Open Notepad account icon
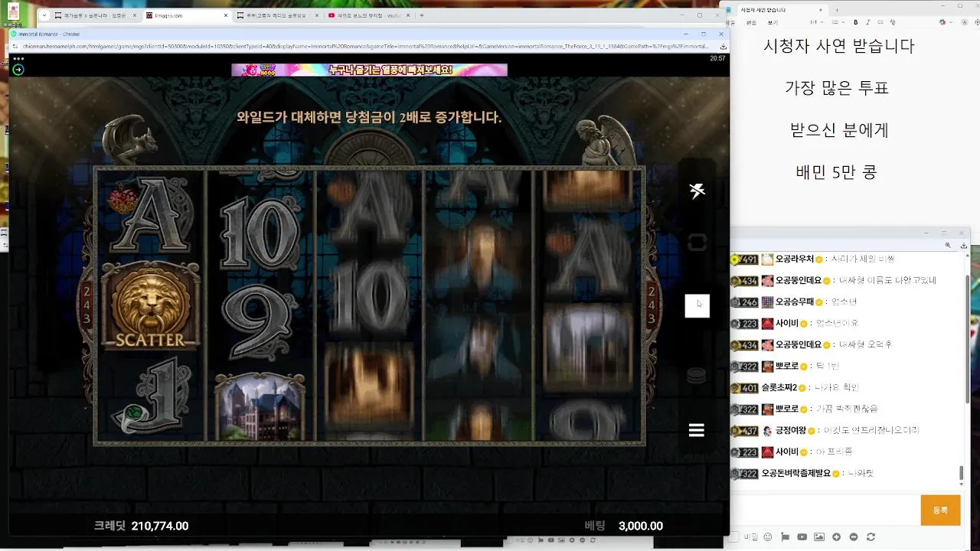Viewport: 980px width, 551px height. click(x=965, y=22)
